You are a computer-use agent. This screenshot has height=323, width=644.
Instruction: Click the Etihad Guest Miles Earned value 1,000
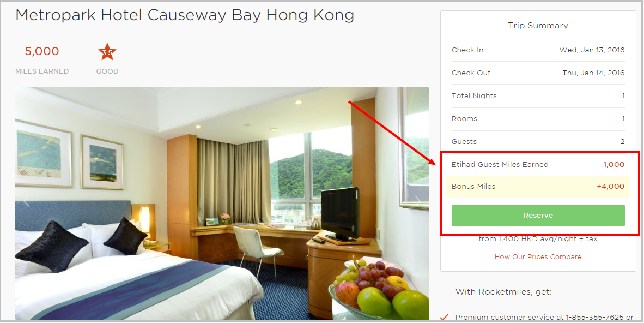(x=613, y=165)
